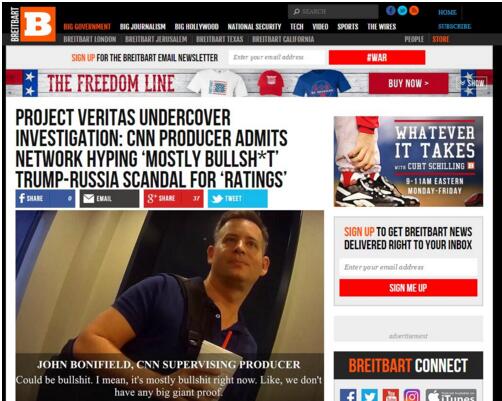Share the article via Email button
This screenshot has width=502, height=401.
point(109,199)
